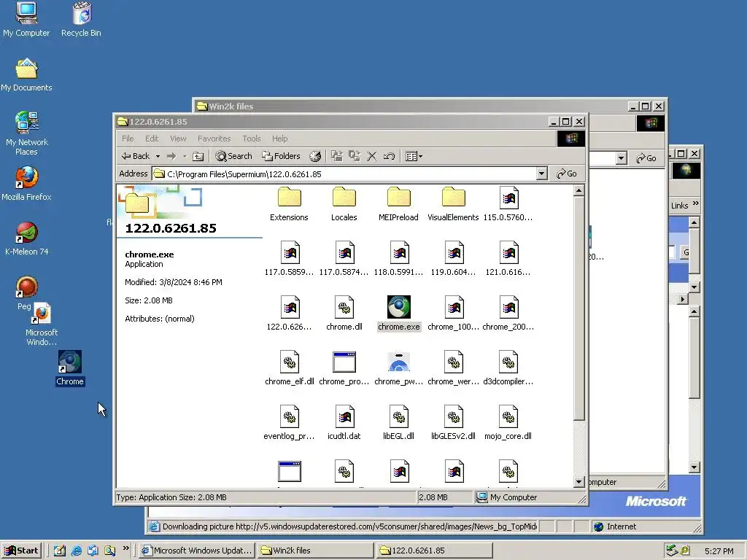Screen dimensions: 747x560
Task: Click Go in the Win2k files window
Action: [x=646, y=158]
